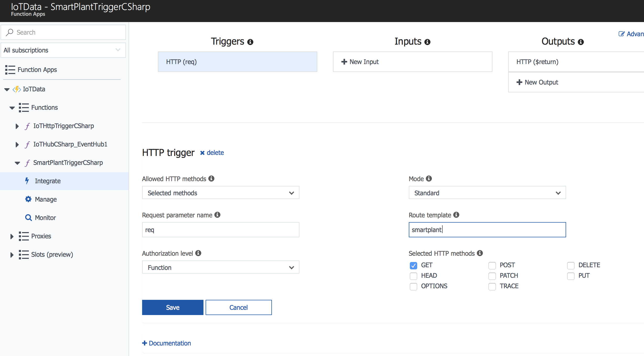
Task: Click the Function Apps list icon
Action: [10, 70]
